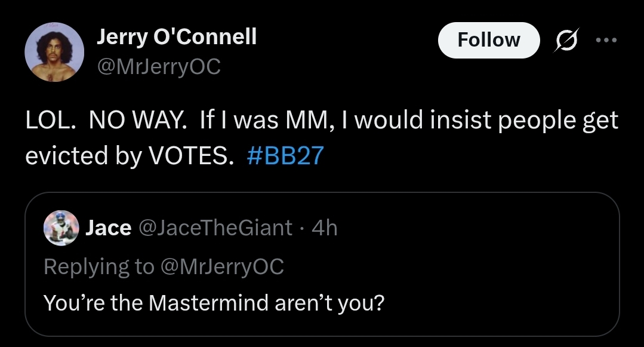Click the 4h timestamp on quoted tweet
The height and width of the screenshot is (347, 644).
(x=325, y=228)
